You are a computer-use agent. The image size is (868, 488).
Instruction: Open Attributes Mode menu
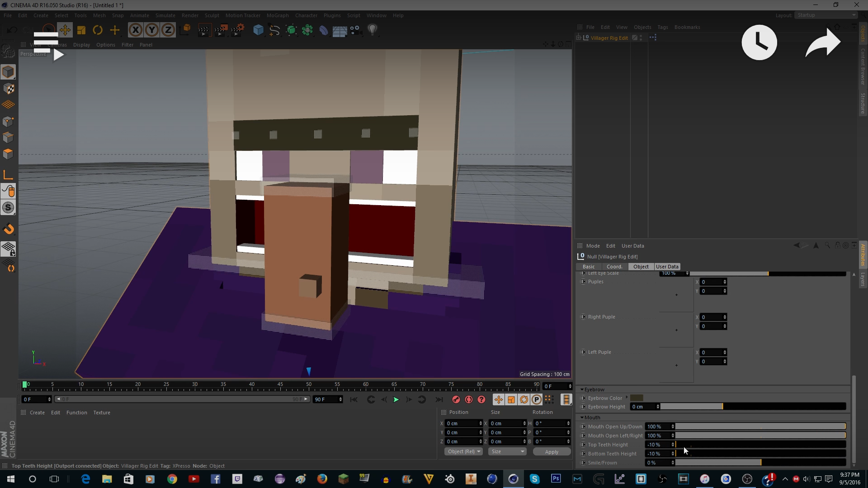point(593,246)
